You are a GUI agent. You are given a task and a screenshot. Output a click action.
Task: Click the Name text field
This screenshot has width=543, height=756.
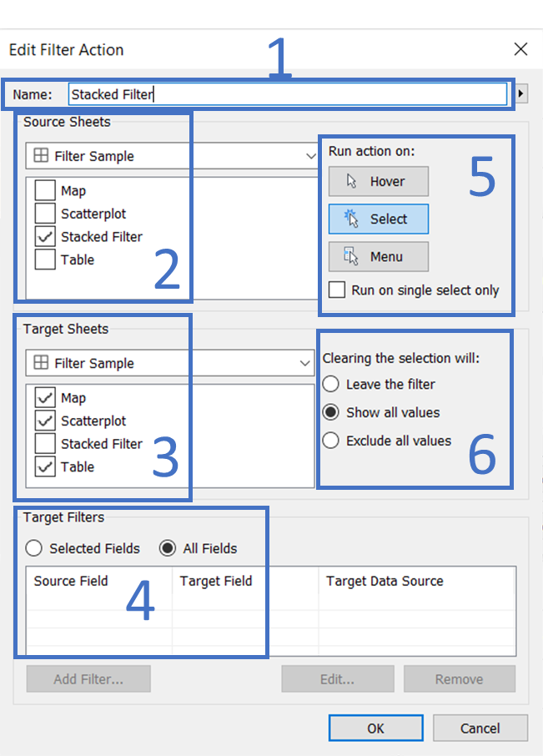[x=288, y=94]
